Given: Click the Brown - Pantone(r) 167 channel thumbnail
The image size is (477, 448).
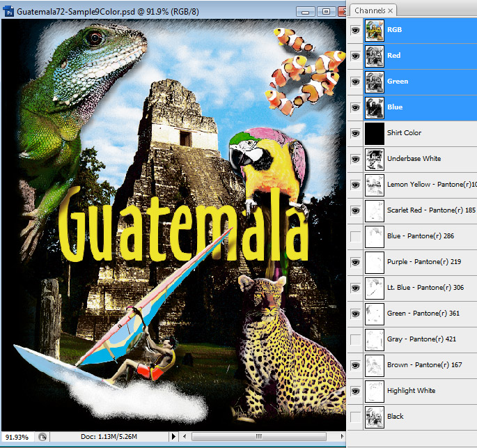Looking at the screenshot, I should click(x=374, y=365).
